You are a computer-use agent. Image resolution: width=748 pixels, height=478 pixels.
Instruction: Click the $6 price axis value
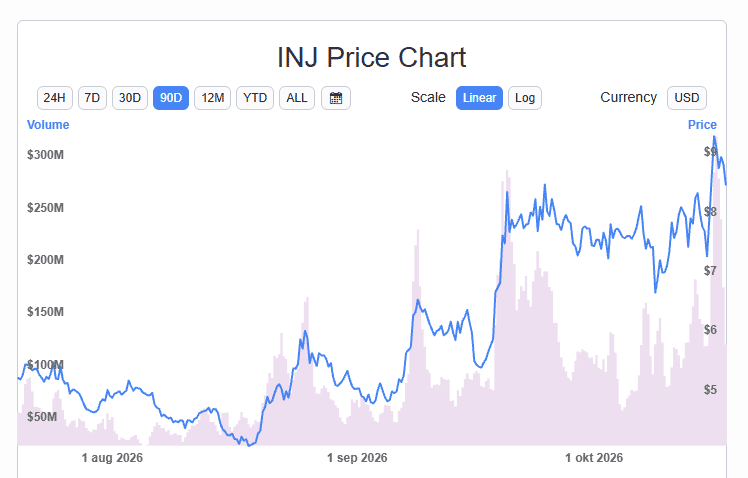click(710, 329)
